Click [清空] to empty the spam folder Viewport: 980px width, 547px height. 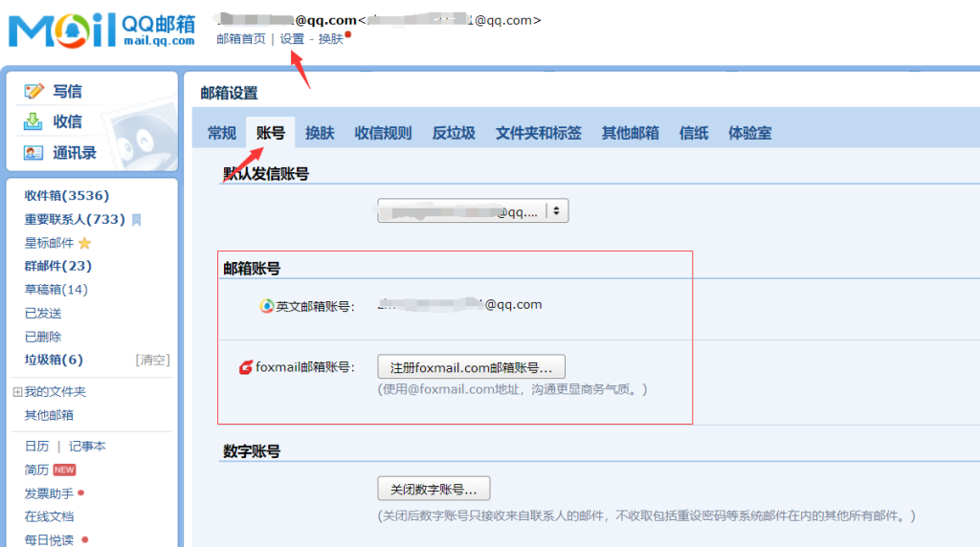click(152, 360)
